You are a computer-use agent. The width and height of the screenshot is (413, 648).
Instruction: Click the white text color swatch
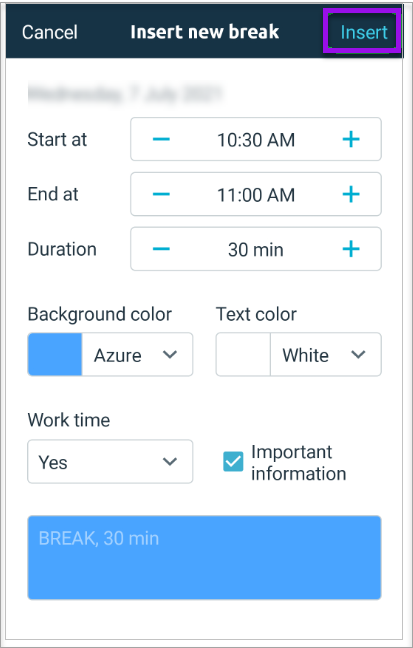(x=243, y=355)
